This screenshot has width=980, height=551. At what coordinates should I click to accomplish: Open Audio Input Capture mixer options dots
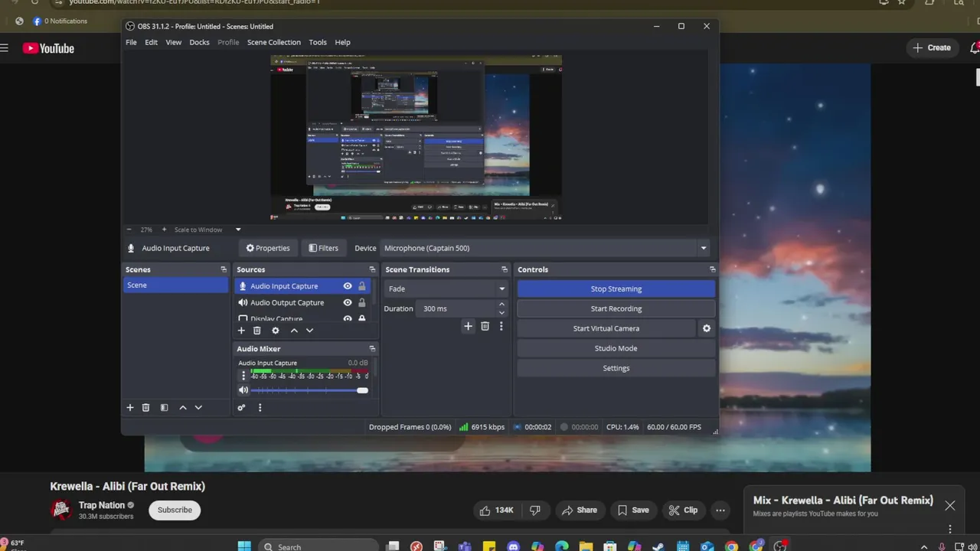coord(243,376)
